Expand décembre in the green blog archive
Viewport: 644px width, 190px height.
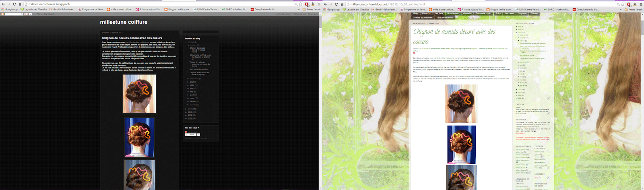pyautogui.click(x=519, y=35)
